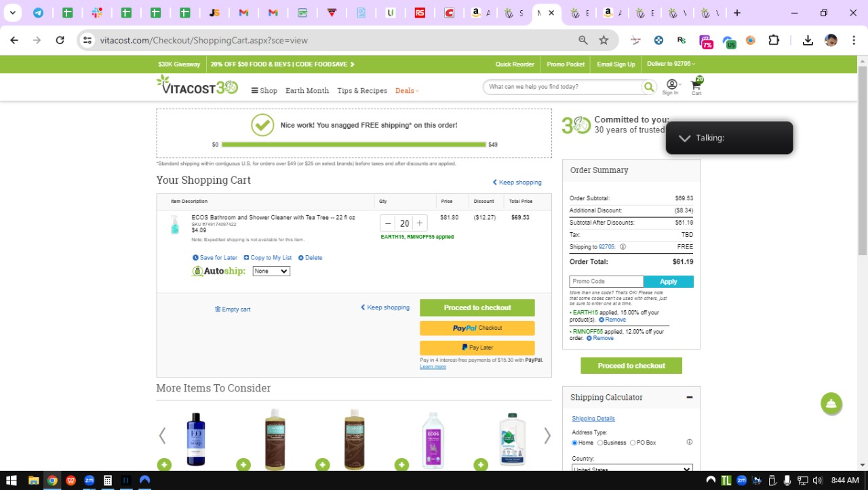Click the quantity field showing 20

click(404, 223)
